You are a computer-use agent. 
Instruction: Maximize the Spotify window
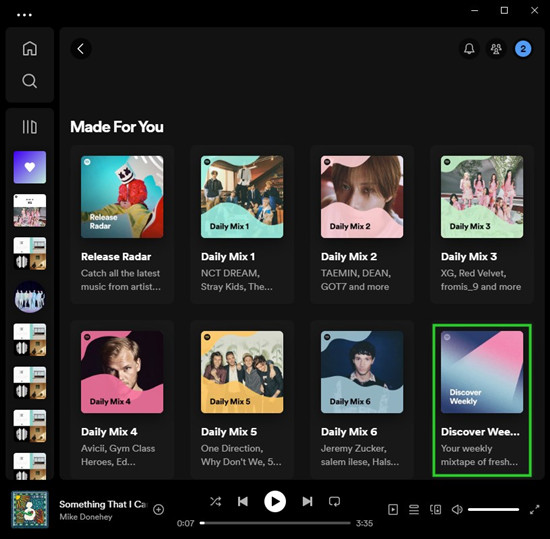(x=504, y=11)
